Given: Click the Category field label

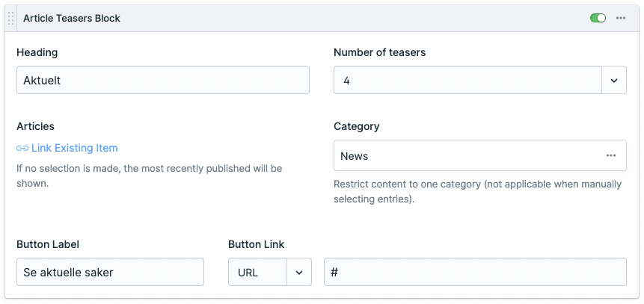Looking at the screenshot, I should point(356,126).
